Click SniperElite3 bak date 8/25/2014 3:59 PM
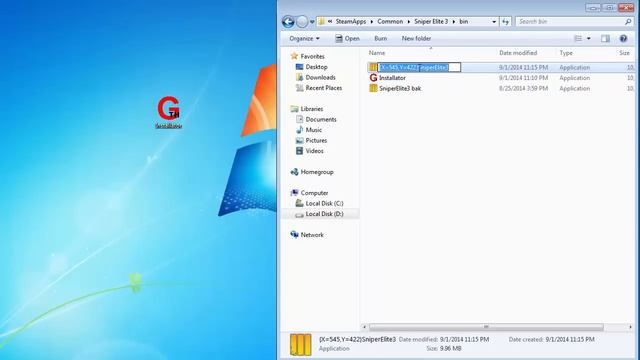The image size is (640, 360). (x=523, y=88)
